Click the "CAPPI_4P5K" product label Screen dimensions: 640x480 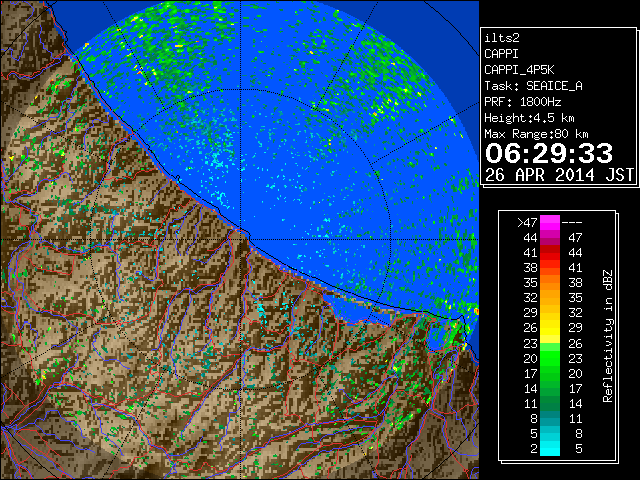tap(519, 70)
